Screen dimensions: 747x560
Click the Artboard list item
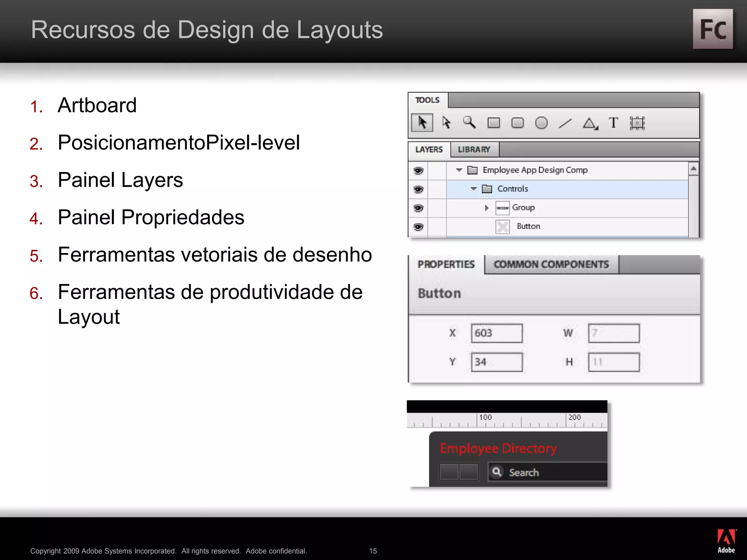coord(97,105)
